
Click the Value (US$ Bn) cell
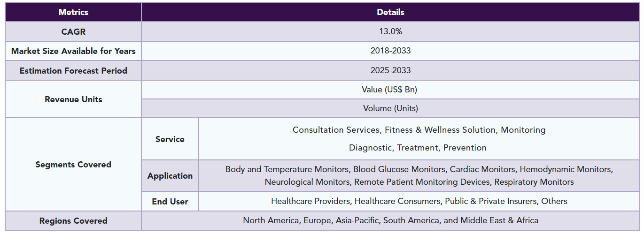[x=390, y=90]
